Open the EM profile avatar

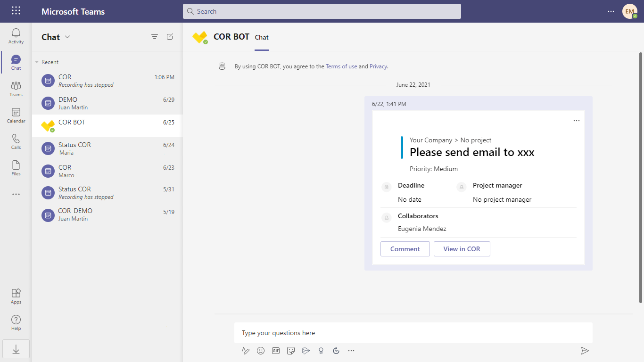pos(630,11)
